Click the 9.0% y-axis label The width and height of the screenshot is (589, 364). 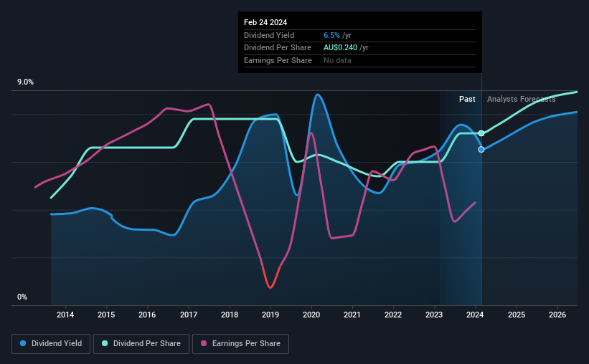click(25, 82)
